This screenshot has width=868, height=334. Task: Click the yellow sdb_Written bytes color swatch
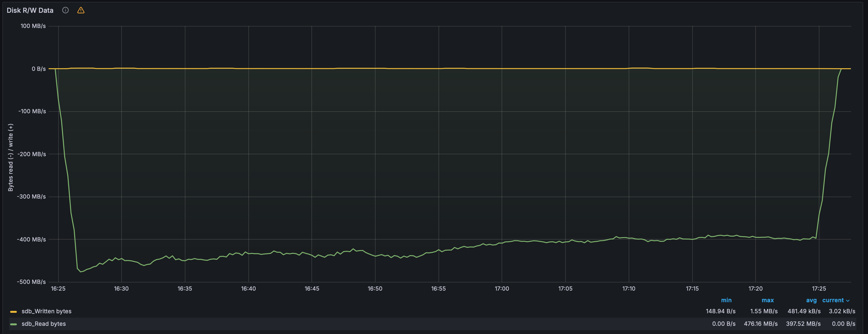(13, 311)
